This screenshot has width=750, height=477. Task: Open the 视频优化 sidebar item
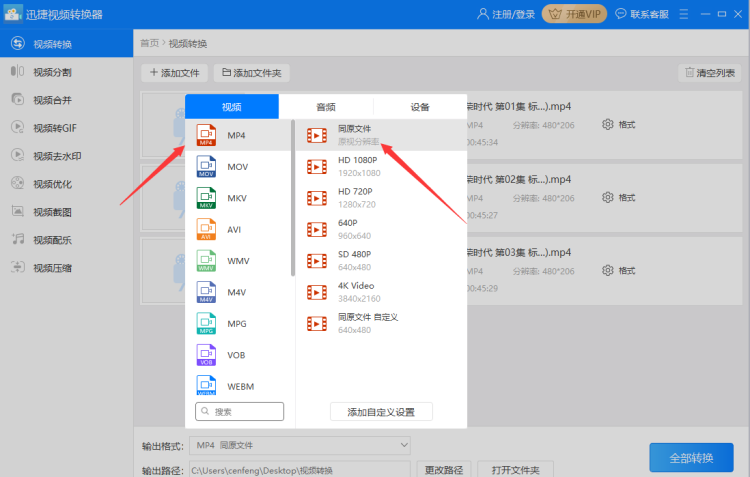coord(66,184)
